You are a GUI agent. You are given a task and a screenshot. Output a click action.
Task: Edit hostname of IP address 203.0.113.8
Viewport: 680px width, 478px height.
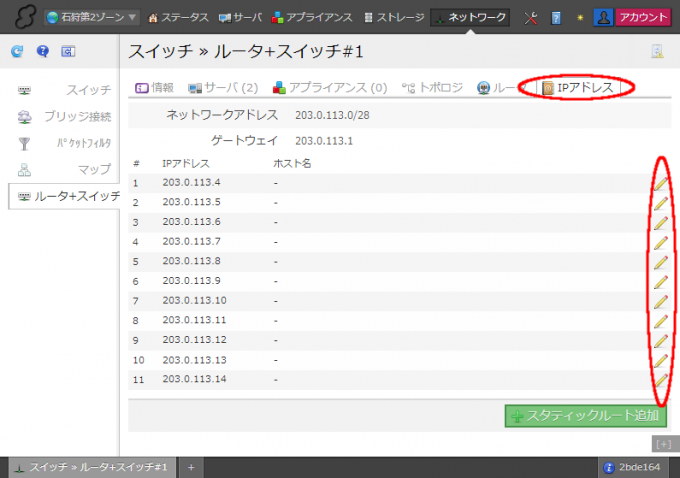660,262
